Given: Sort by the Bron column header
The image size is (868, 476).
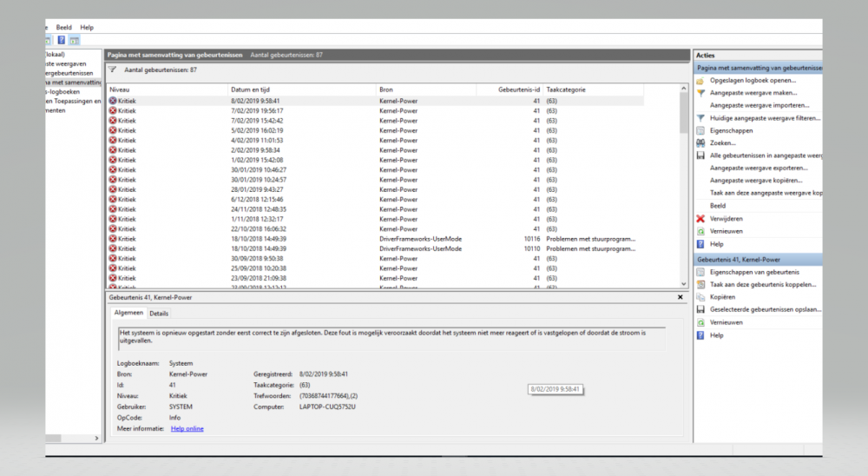Looking at the screenshot, I should point(426,89).
